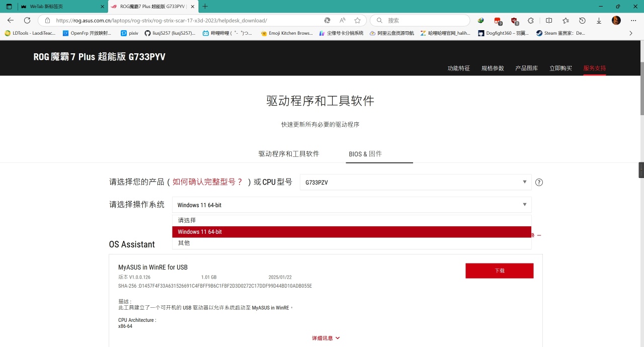Add this page to favorites (star)
The image size is (644, 347).
[x=358, y=21]
